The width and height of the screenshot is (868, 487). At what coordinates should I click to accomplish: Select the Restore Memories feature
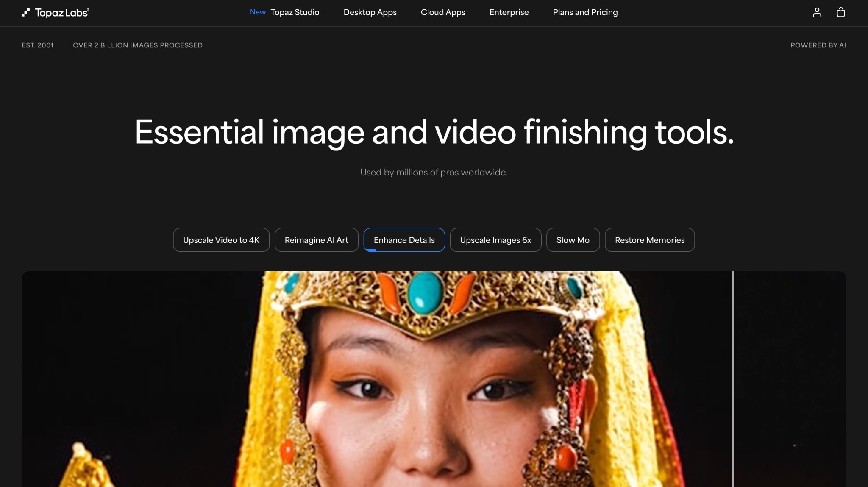[650, 240]
